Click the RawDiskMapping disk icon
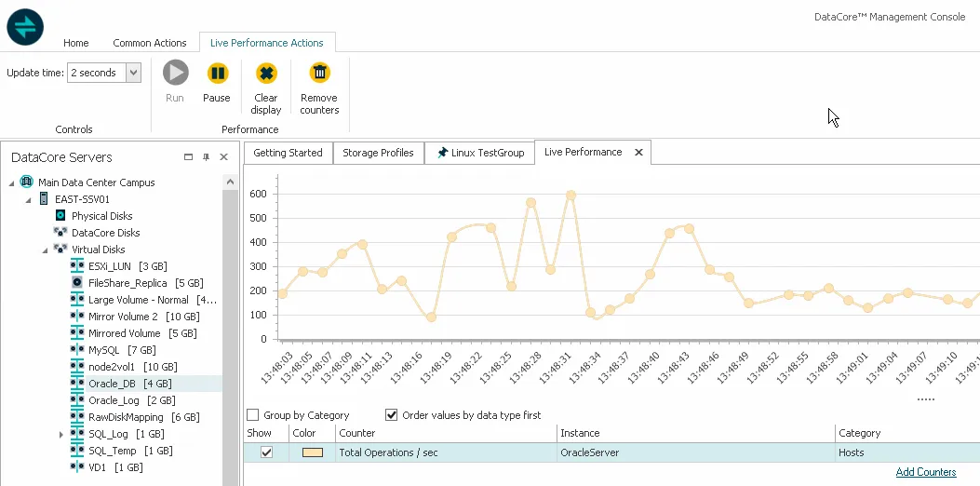The image size is (980, 486). [x=77, y=417]
